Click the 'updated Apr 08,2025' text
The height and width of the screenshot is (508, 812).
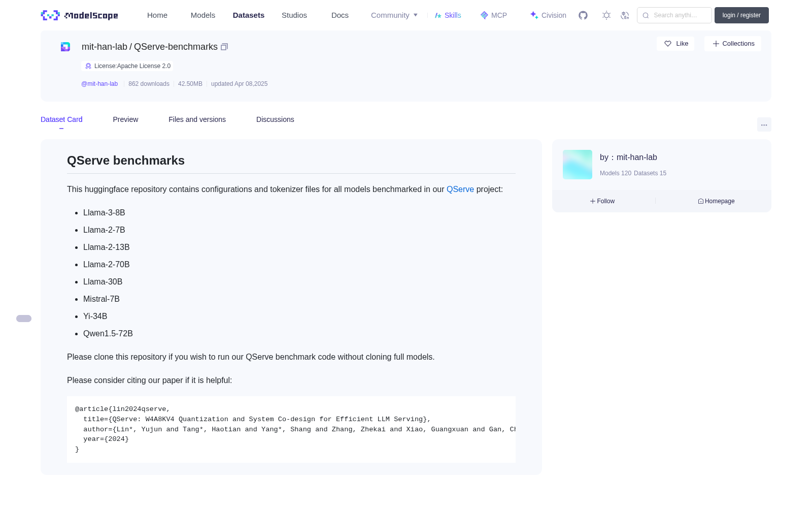pos(239,84)
